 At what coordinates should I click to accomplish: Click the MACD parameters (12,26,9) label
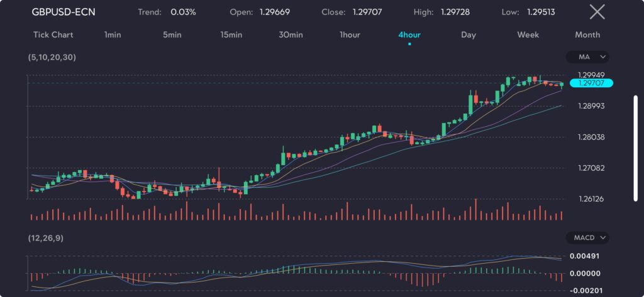[x=46, y=238]
